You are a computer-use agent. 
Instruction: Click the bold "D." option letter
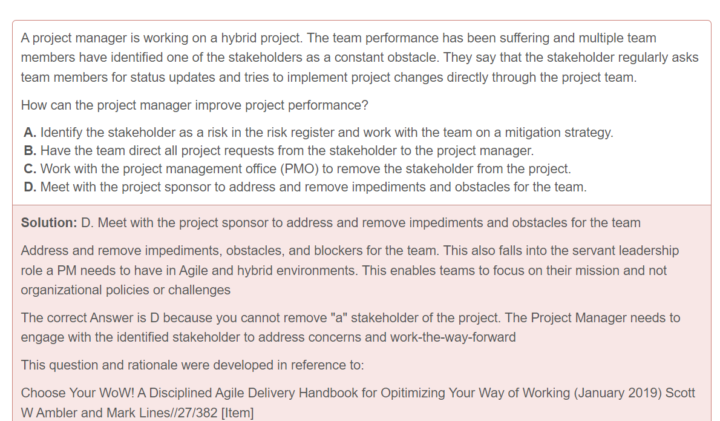coord(30,187)
